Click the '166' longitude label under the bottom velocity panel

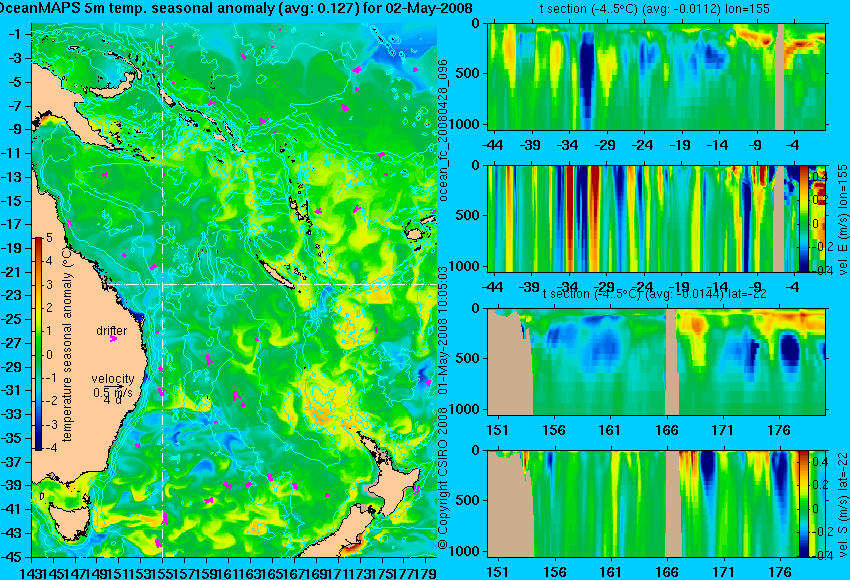pos(667,572)
